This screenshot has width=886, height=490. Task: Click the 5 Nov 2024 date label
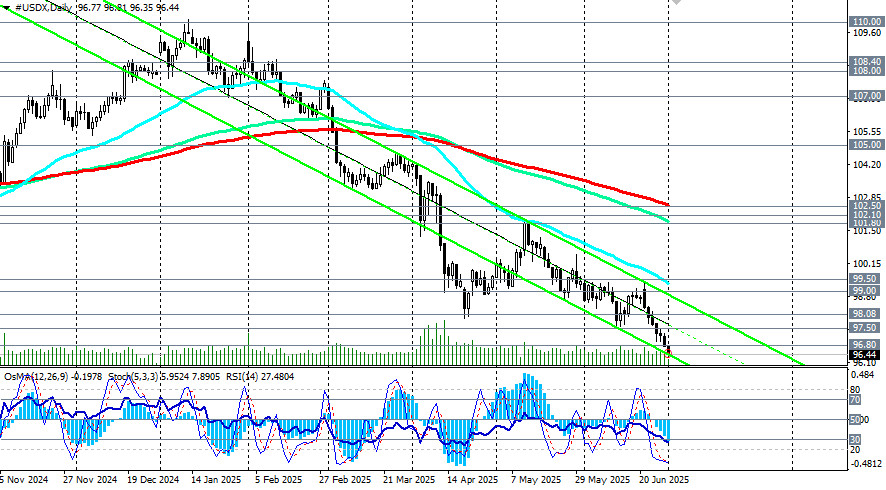point(24,480)
